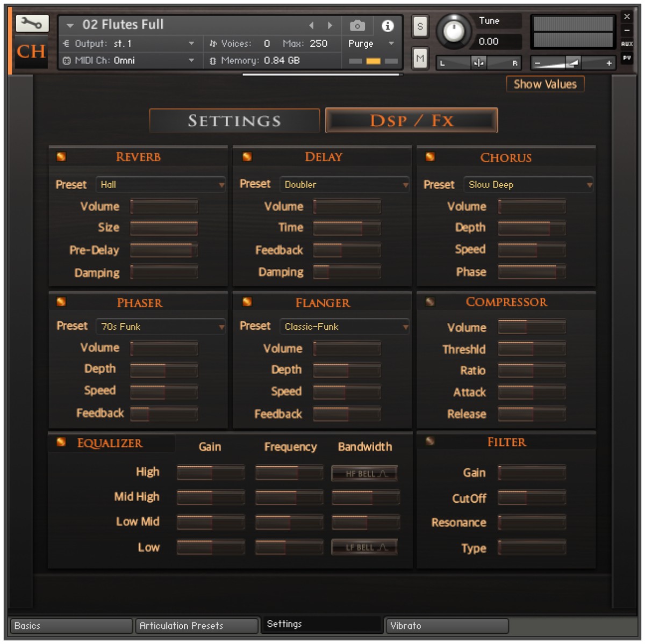Click the snapshot camera icon

pos(356,25)
